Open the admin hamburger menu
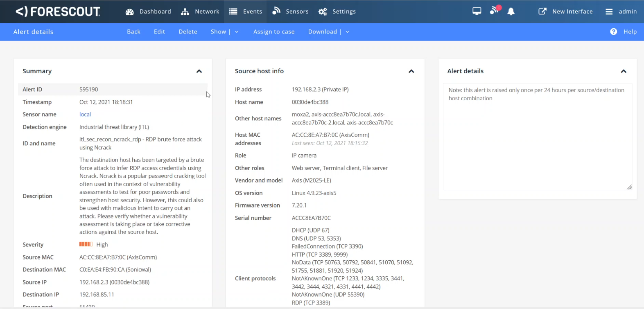Viewport: 644px width, 309px height. coord(609,12)
